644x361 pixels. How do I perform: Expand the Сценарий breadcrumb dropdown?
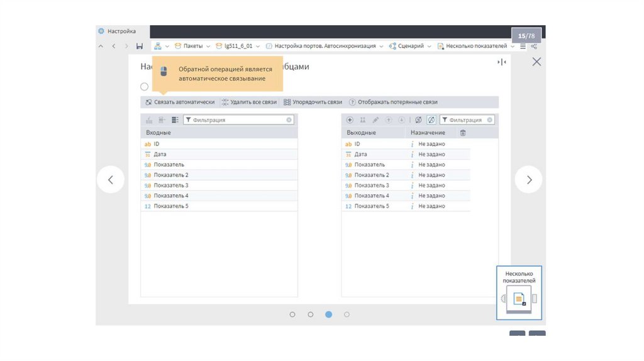[x=430, y=46]
